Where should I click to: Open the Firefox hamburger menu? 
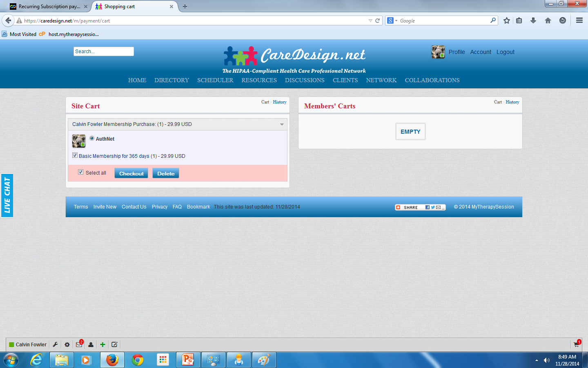(579, 20)
